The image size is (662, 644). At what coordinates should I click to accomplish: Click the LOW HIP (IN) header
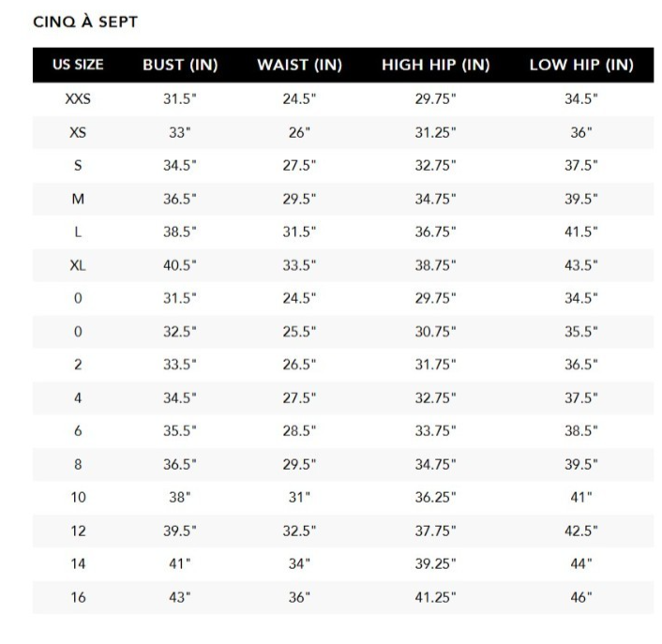[x=581, y=66]
